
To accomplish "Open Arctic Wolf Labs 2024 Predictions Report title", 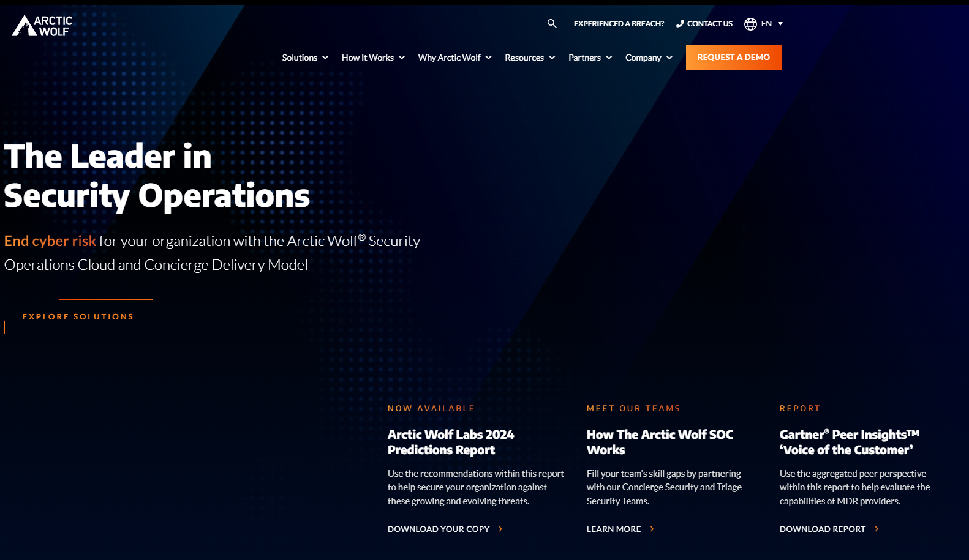I will pos(451,442).
